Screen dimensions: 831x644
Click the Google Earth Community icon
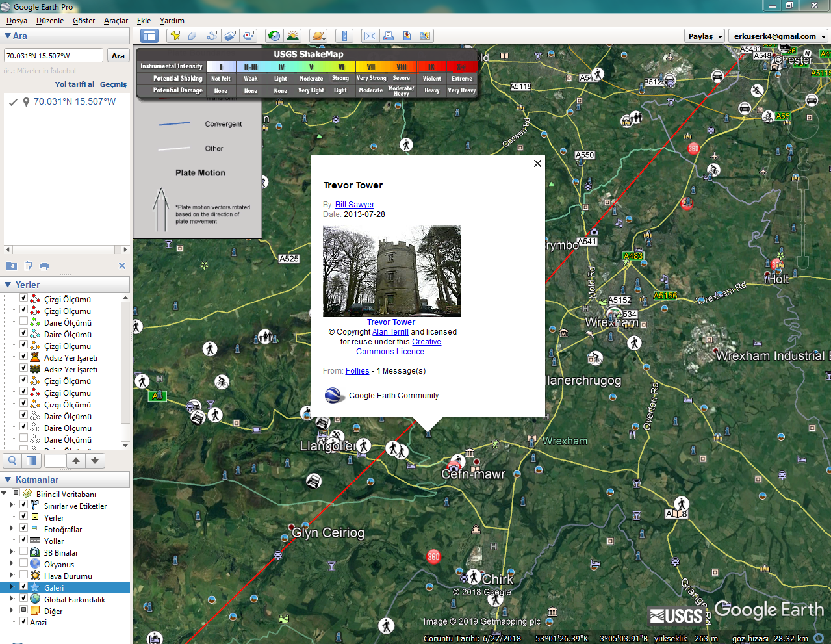coord(334,395)
